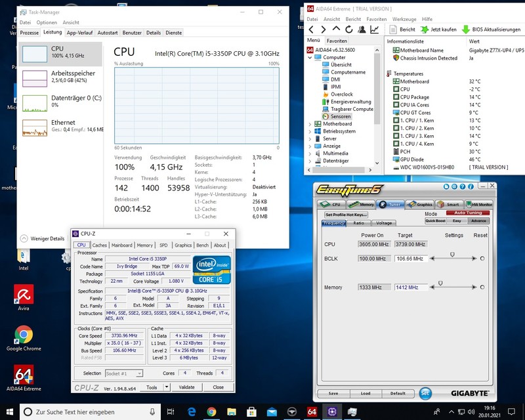Select EasyTune6 Advance mode
The image size is (525, 420).
click(479, 220)
